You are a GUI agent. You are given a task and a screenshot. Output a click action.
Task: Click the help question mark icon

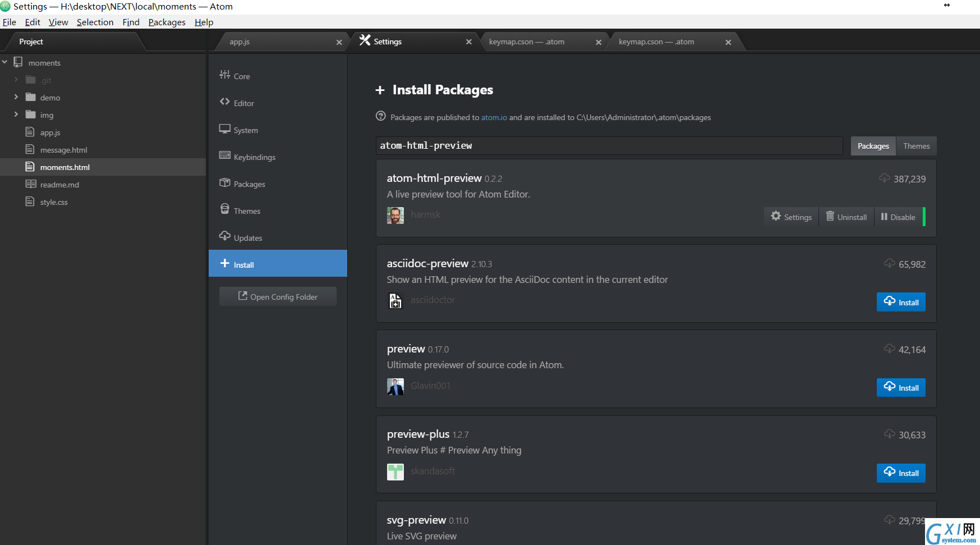pos(380,116)
